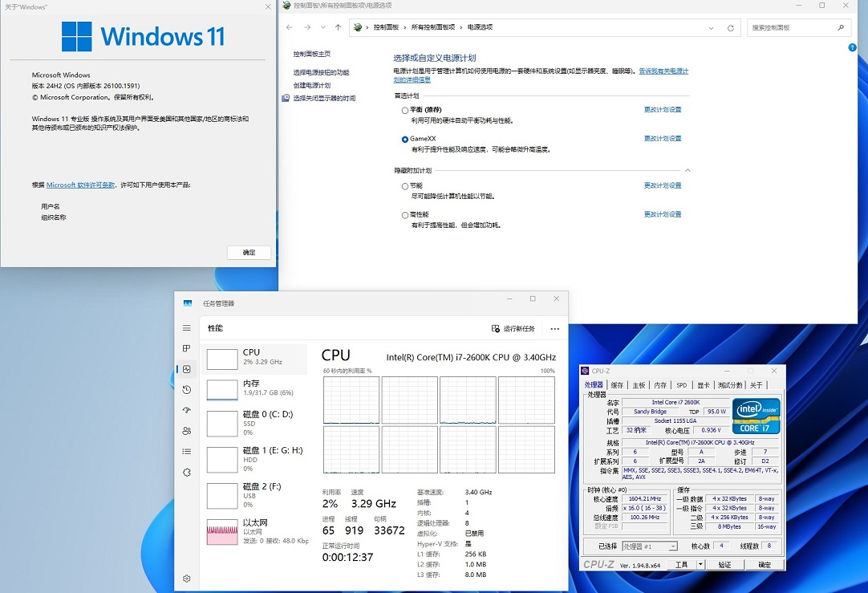Open Users page icon in Task Manager
The width and height of the screenshot is (868, 593).
click(x=187, y=431)
